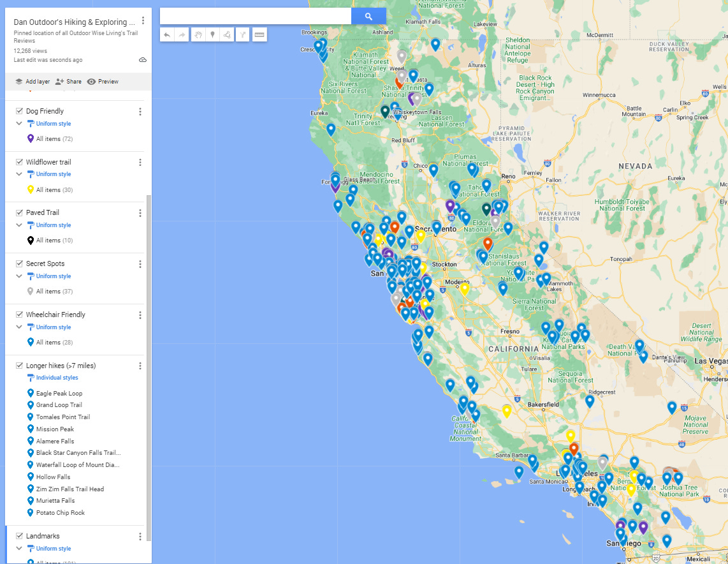The width and height of the screenshot is (728, 564).
Task: Collapse Wheelchair Friendly layer items
Action: [x=19, y=327]
